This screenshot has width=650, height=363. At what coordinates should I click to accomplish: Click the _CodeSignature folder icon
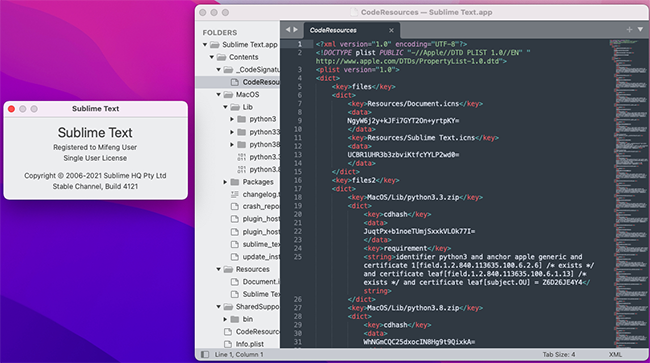click(x=228, y=70)
